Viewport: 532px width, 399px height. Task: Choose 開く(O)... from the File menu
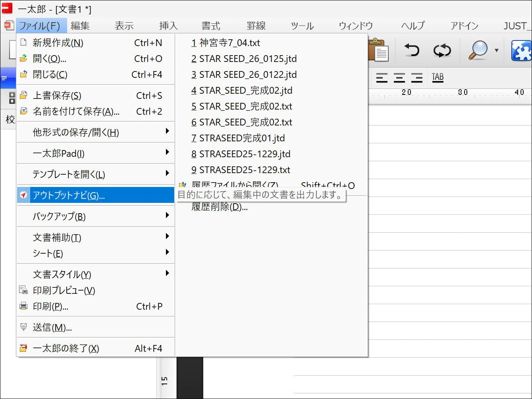pyautogui.click(x=96, y=58)
